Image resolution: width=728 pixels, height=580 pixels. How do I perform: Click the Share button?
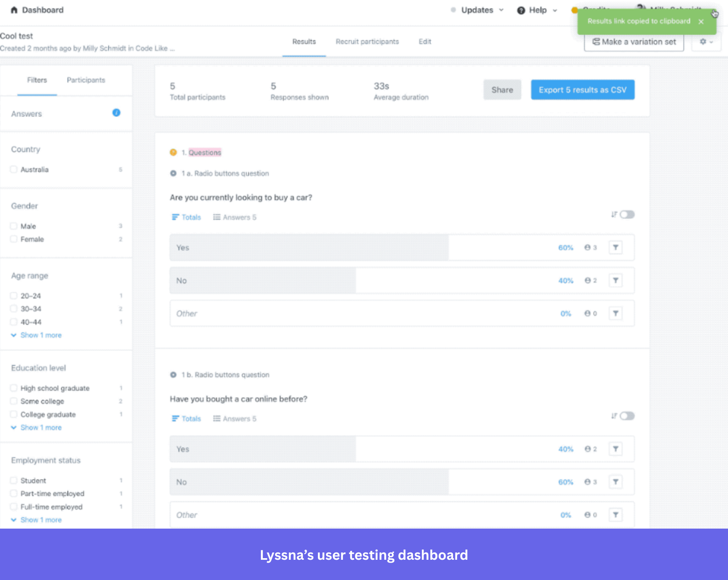click(x=502, y=89)
